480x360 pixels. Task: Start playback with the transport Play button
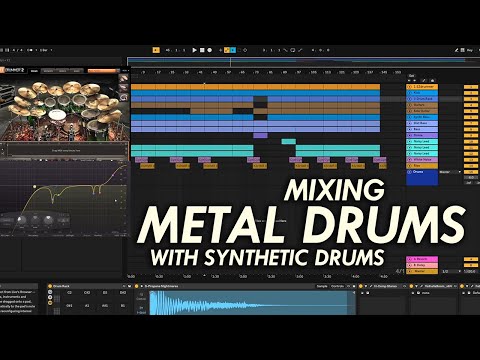point(194,50)
